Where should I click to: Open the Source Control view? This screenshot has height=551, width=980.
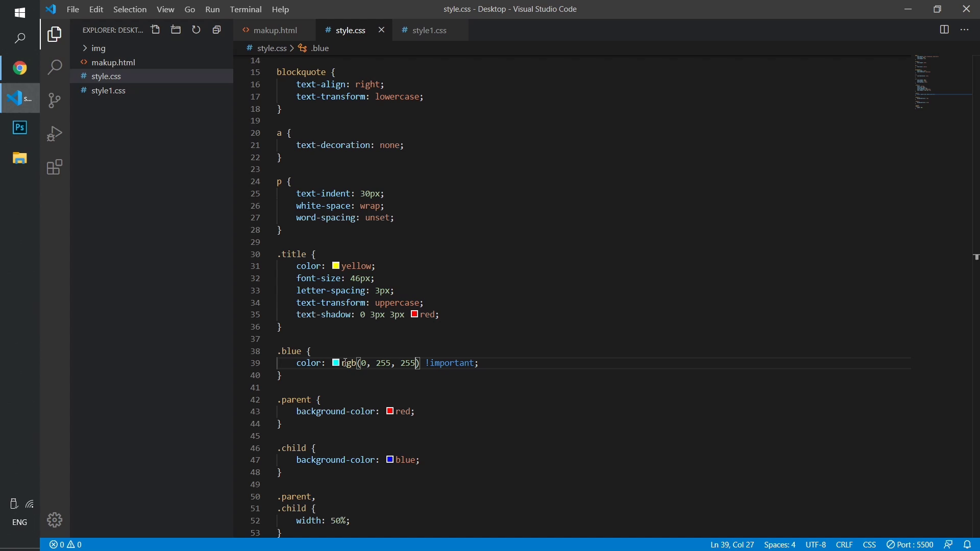coord(55,101)
